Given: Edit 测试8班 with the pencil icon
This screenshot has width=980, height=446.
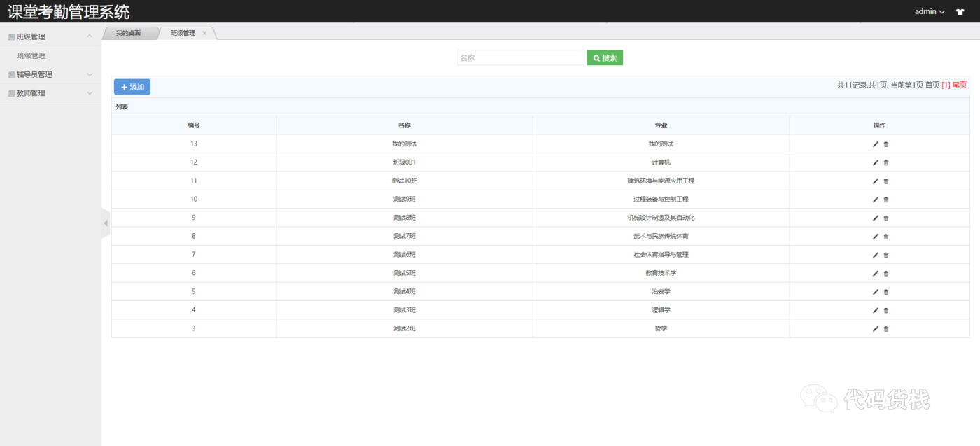Looking at the screenshot, I should click(875, 218).
